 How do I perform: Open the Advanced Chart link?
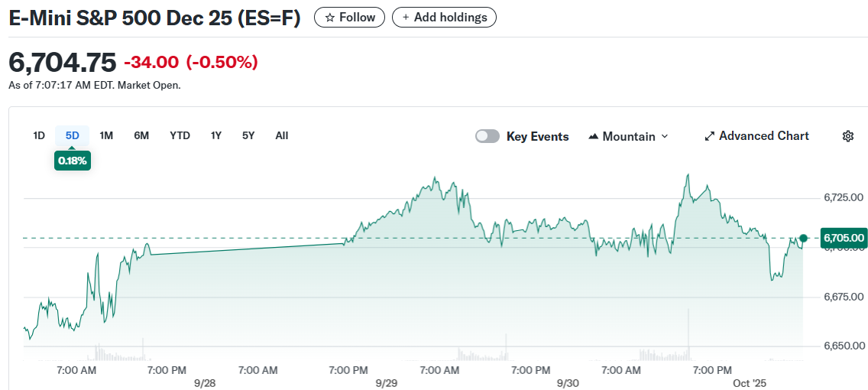[x=763, y=136]
